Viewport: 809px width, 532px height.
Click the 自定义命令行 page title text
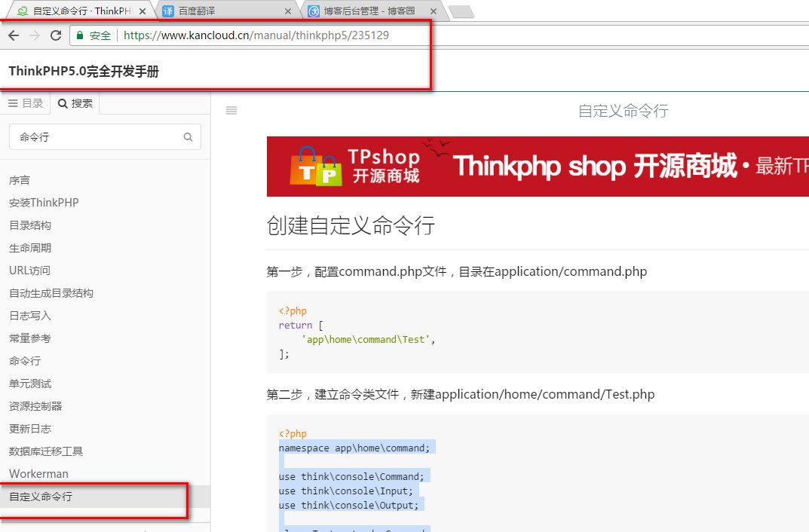624,111
